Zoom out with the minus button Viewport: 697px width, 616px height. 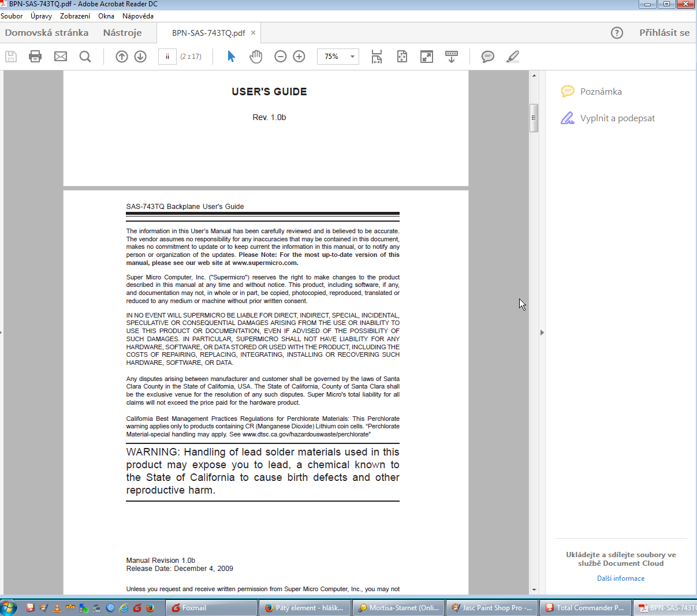281,57
